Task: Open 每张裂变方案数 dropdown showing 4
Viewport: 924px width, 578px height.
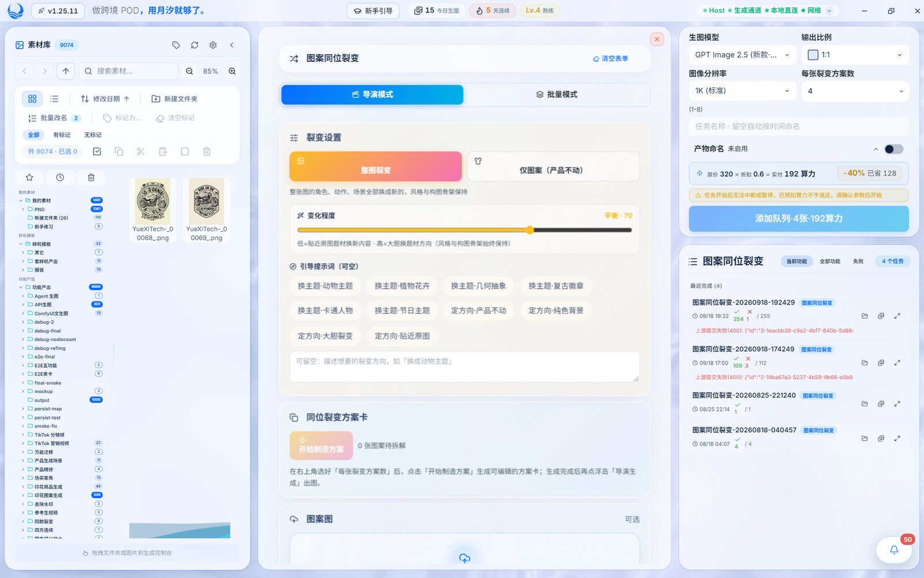Action: [x=855, y=91]
